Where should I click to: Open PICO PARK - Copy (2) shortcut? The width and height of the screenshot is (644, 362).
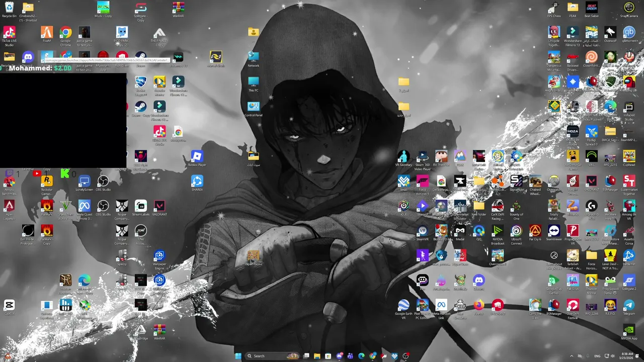coord(121,35)
